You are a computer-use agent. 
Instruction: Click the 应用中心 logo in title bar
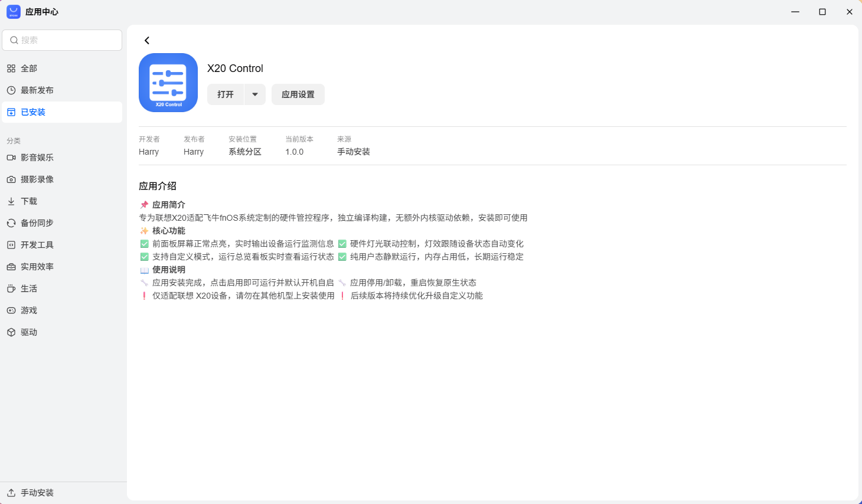(14, 12)
